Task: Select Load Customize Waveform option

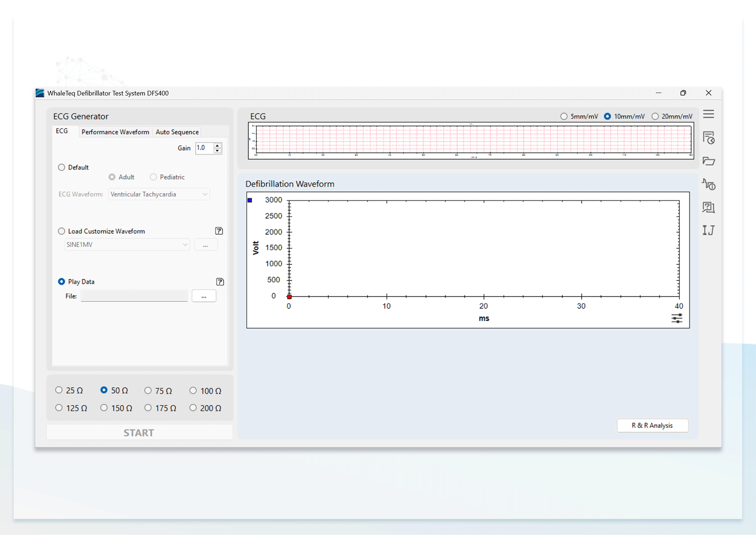Action: (x=61, y=231)
